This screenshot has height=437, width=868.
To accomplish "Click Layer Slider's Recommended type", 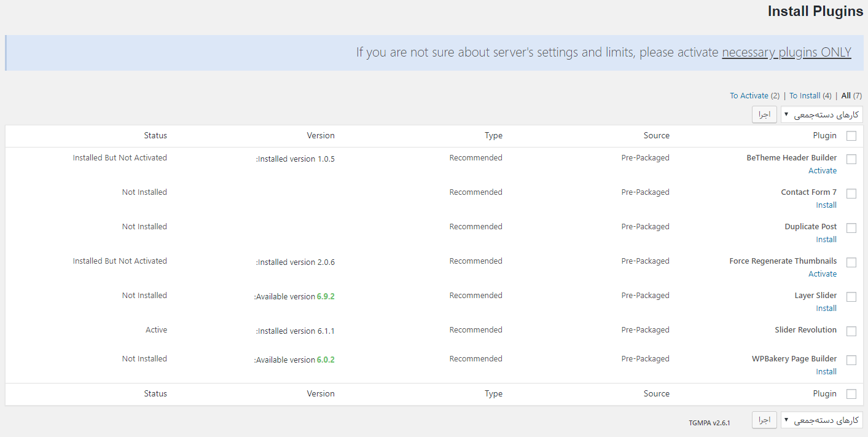I will 476,296.
